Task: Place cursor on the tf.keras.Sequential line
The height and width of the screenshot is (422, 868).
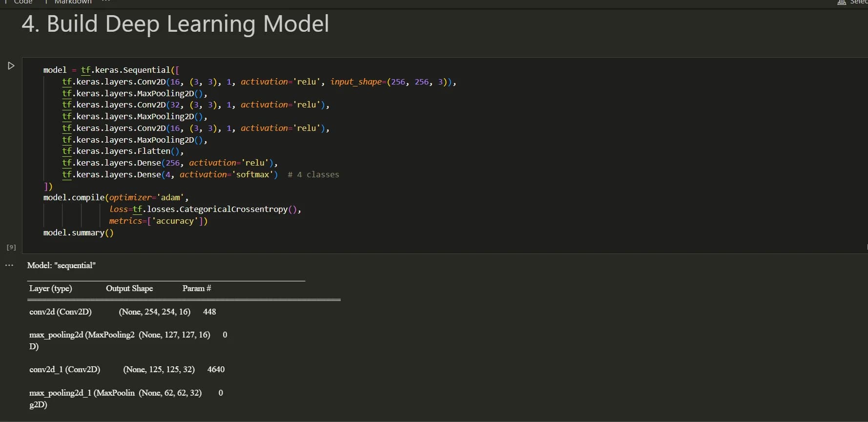Action: pos(111,70)
